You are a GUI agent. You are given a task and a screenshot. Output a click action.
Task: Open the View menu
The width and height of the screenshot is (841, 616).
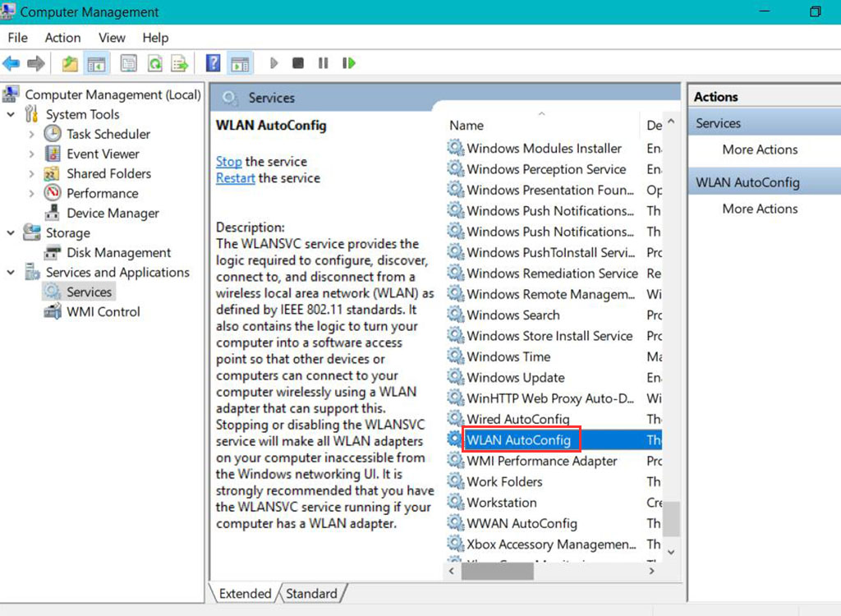tap(112, 38)
